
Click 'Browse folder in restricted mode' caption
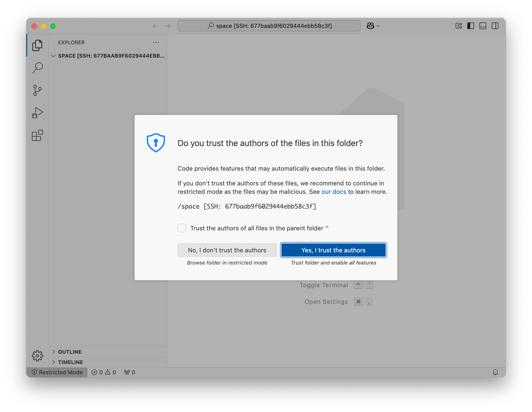227,263
